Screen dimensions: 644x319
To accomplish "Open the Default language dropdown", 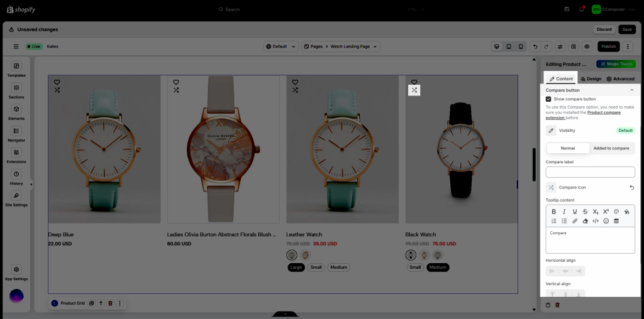I will tap(280, 46).
